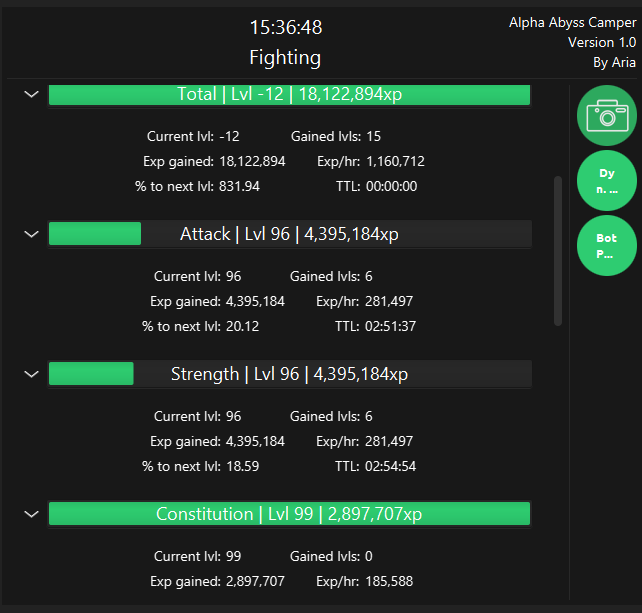Viewport: 642px width, 613px height.
Task: Click the 15:36:48 runtime timer
Action: click(285, 27)
